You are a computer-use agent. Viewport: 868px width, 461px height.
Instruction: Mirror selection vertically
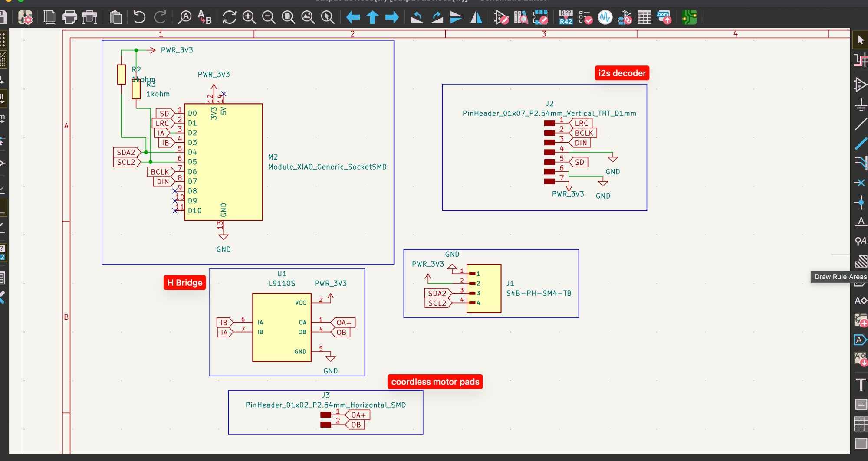tap(456, 17)
